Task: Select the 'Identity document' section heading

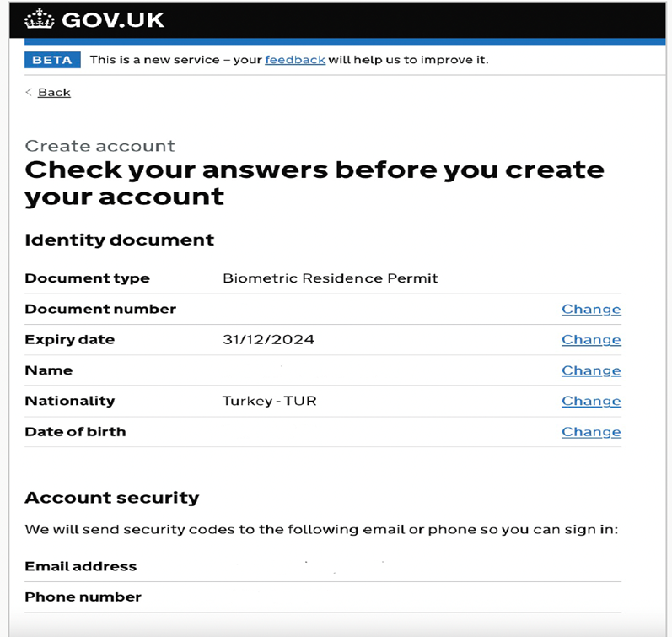Action: click(x=120, y=240)
